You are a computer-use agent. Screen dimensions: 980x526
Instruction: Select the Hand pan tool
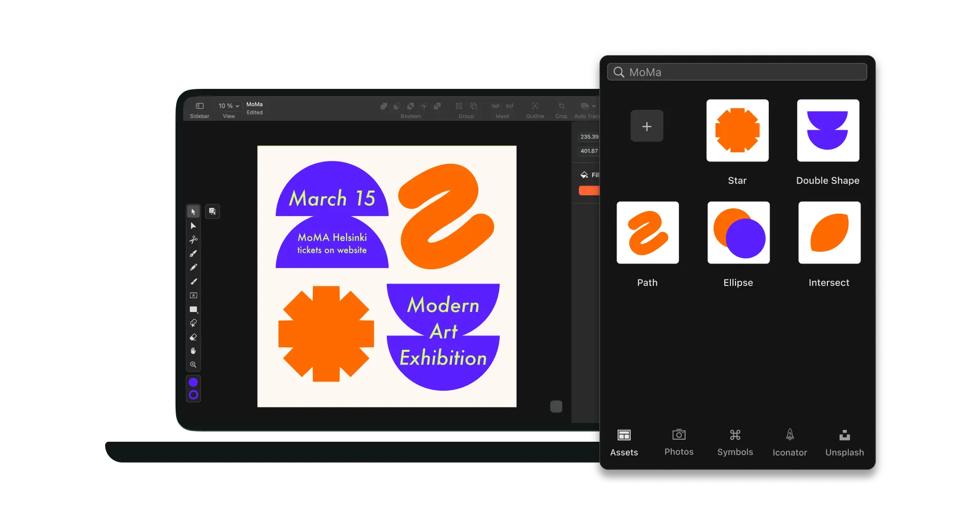[193, 351]
